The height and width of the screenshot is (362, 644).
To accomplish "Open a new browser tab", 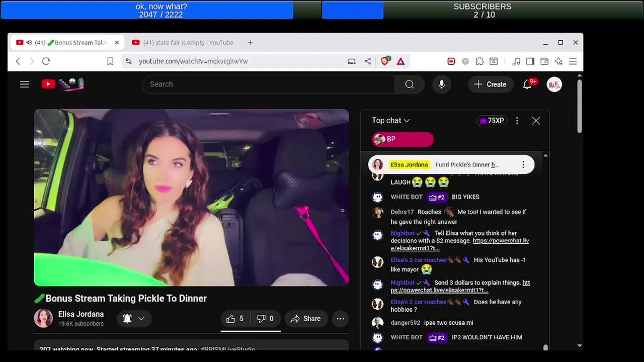I will (x=250, y=43).
